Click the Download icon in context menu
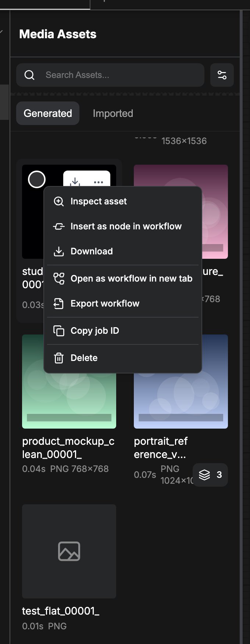Image resolution: width=250 pixels, height=644 pixels. click(x=59, y=251)
